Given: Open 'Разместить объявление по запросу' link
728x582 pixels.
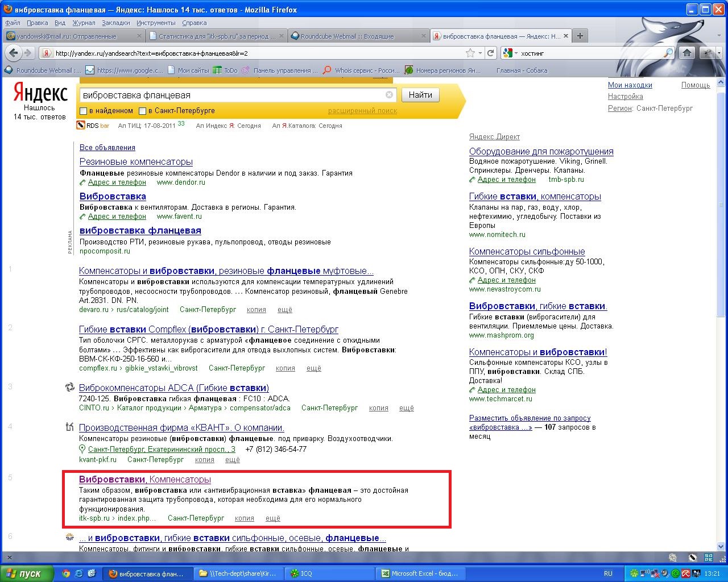Looking at the screenshot, I should click(x=530, y=422).
